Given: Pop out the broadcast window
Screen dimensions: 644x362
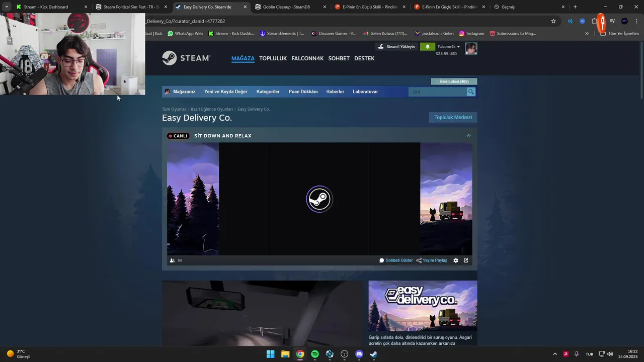Looking at the screenshot, I should click(466, 260).
